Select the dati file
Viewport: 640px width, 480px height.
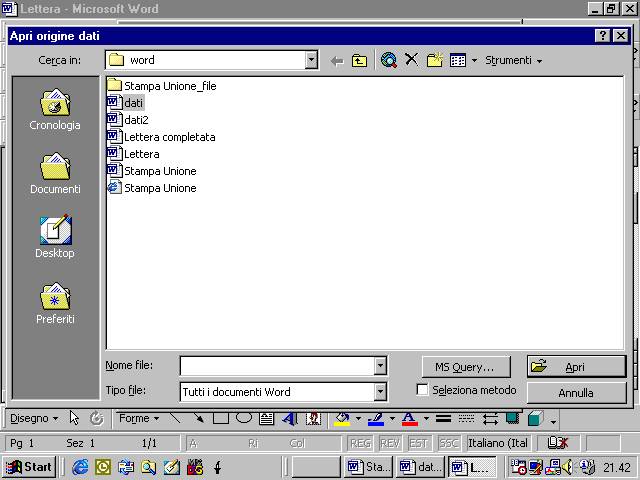pyautogui.click(x=126, y=102)
